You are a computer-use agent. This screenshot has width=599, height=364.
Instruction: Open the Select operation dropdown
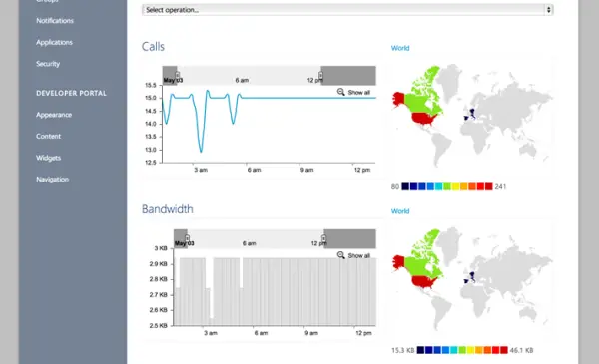[347, 10]
